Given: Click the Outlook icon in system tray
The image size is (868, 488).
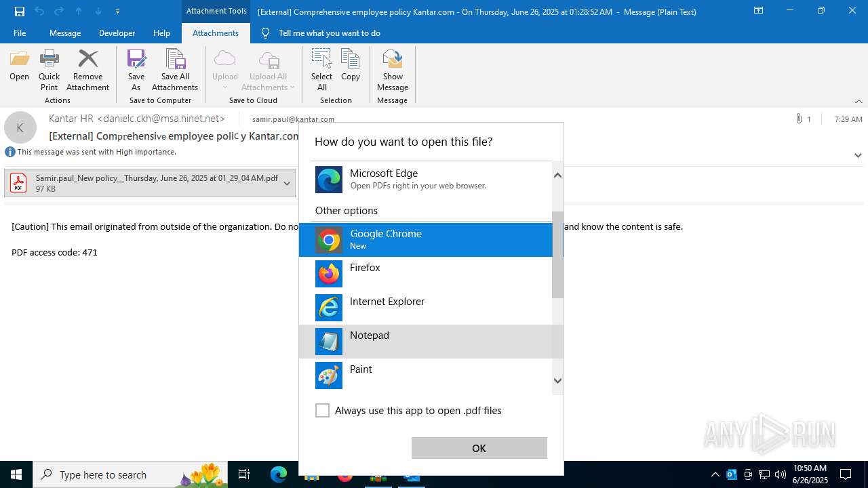Looking at the screenshot, I should (732, 474).
